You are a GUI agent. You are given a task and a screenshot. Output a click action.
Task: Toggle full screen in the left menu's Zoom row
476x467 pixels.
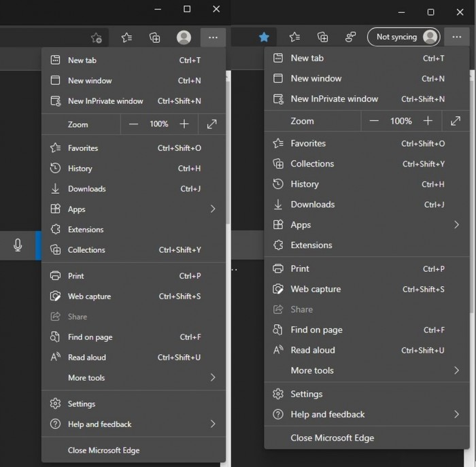[211, 124]
